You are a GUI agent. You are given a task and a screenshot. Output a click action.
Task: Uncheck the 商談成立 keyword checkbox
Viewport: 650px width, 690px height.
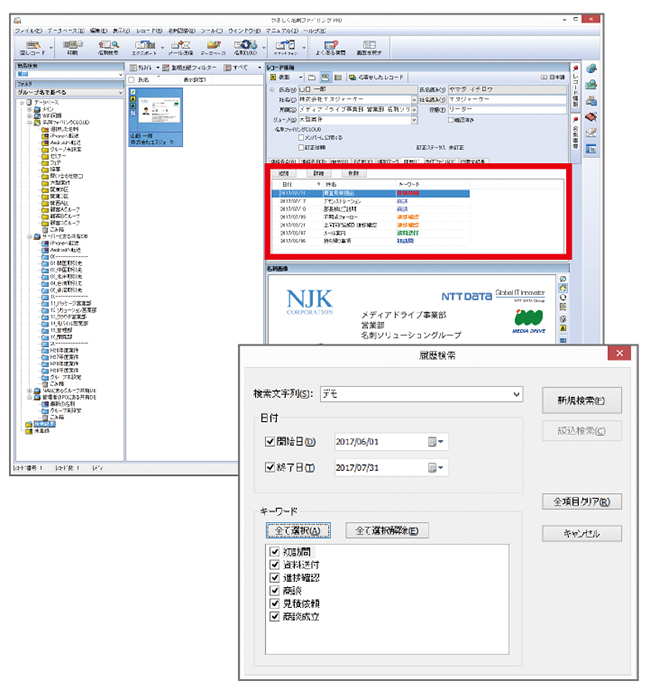[275, 617]
